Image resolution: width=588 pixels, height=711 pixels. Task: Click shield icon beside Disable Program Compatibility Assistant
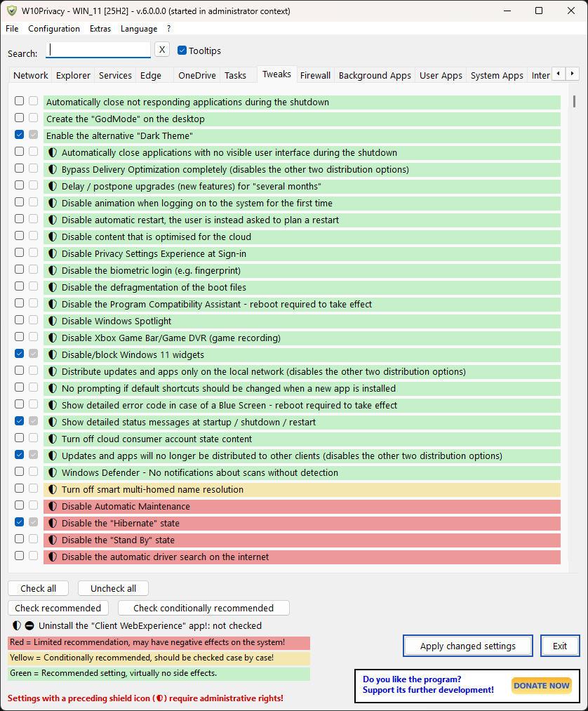[53, 304]
